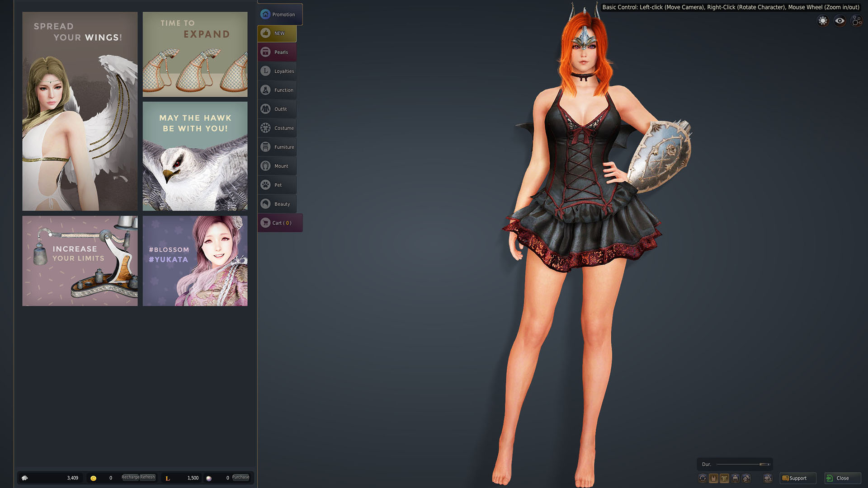This screenshot has width=868, height=488.
Task: Toggle the underwear display icon
Action: point(713,478)
